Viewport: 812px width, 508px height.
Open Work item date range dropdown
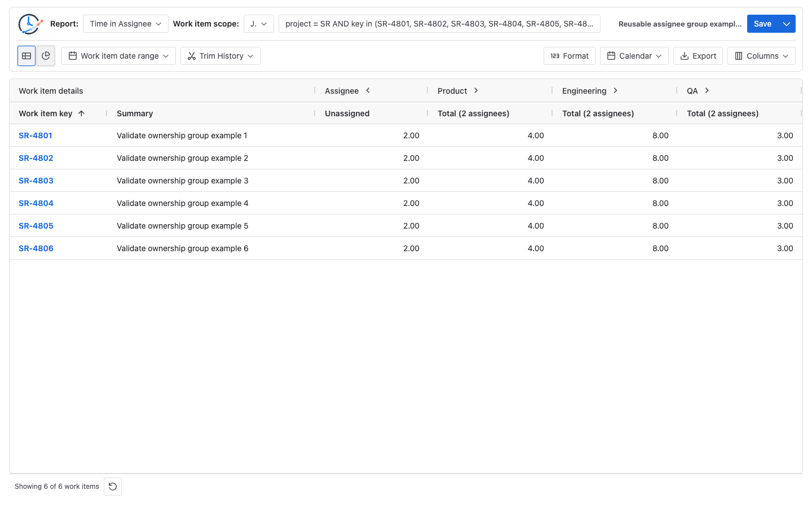tap(118, 56)
